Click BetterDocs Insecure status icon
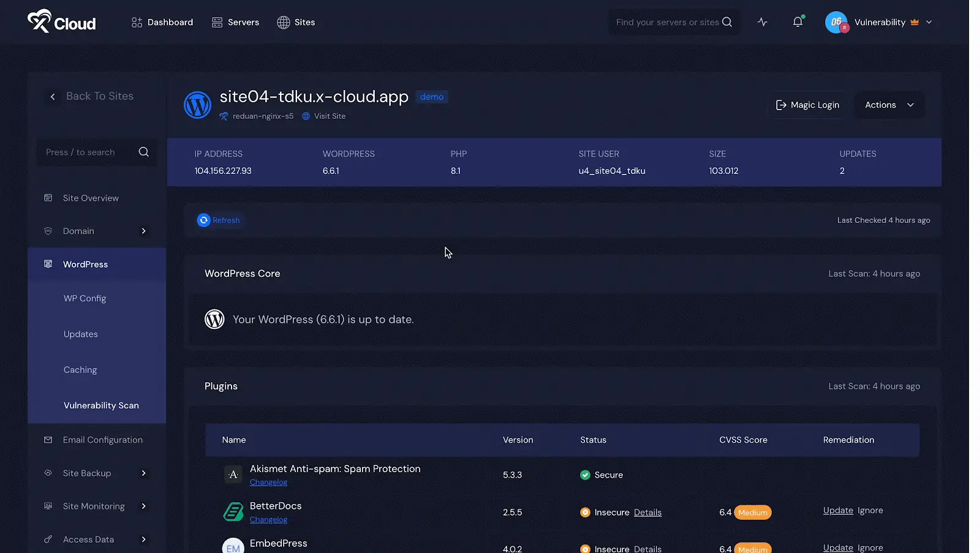980x553 pixels. coord(585,513)
